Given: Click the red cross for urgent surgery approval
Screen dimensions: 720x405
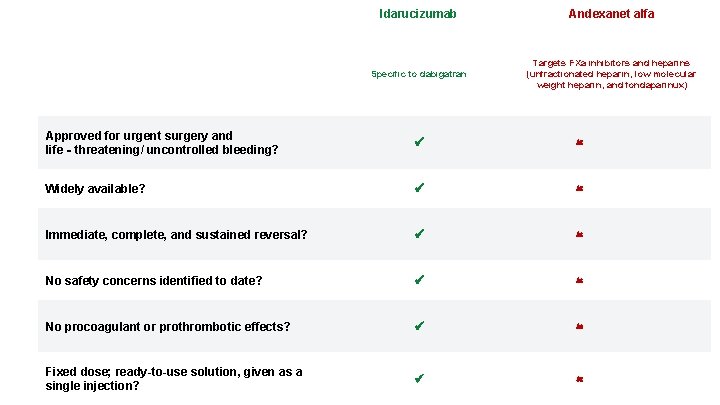Looking at the screenshot, I should pos(580,143).
